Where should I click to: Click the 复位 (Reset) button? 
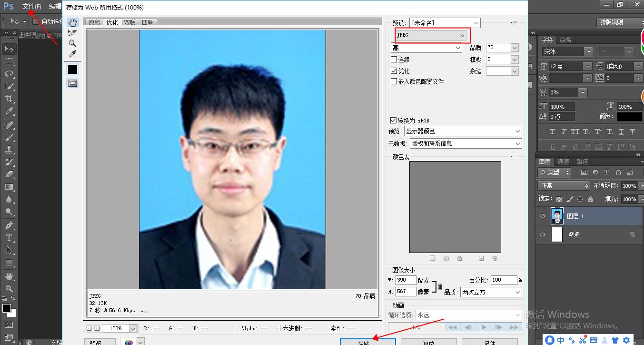428,342
